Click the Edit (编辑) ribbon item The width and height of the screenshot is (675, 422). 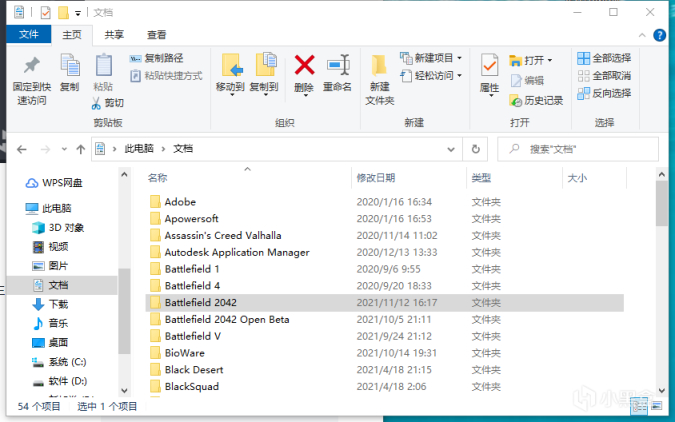(527, 81)
